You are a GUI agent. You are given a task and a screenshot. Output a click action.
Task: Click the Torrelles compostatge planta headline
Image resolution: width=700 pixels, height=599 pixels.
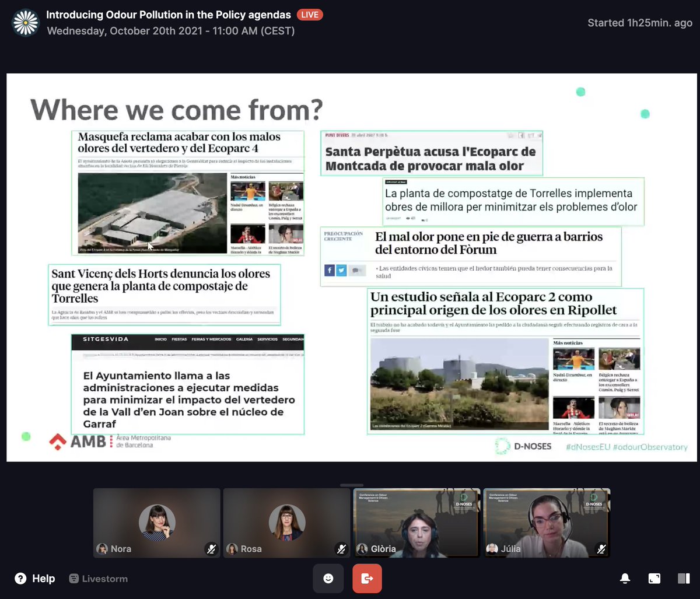point(511,200)
